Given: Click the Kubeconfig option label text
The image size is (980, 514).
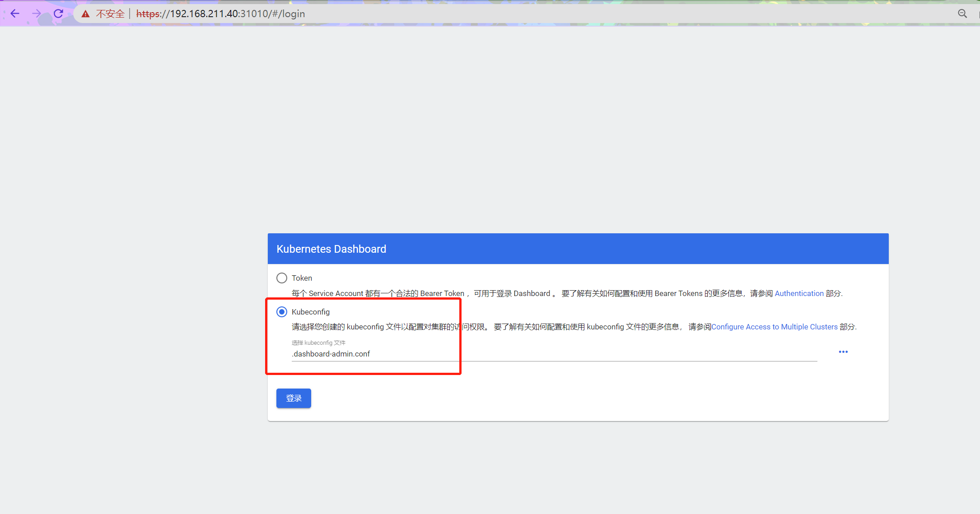Looking at the screenshot, I should 311,312.
